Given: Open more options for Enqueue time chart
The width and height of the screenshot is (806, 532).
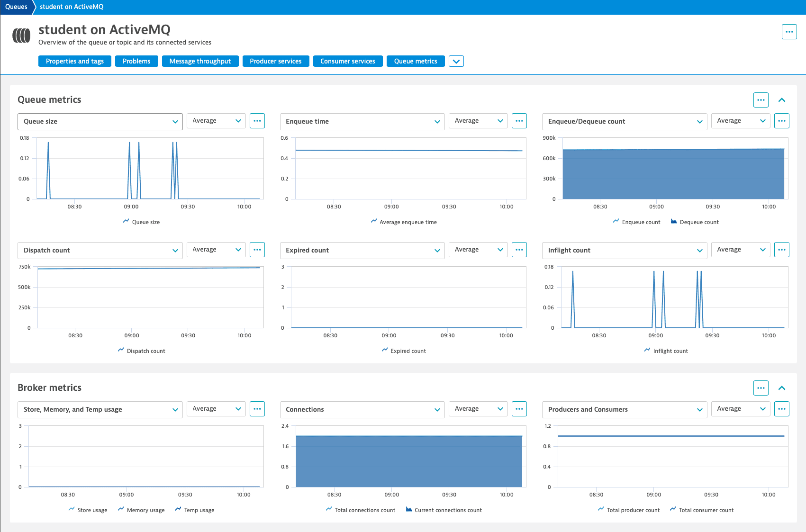Looking at the screenshot, I should point(519,121).
